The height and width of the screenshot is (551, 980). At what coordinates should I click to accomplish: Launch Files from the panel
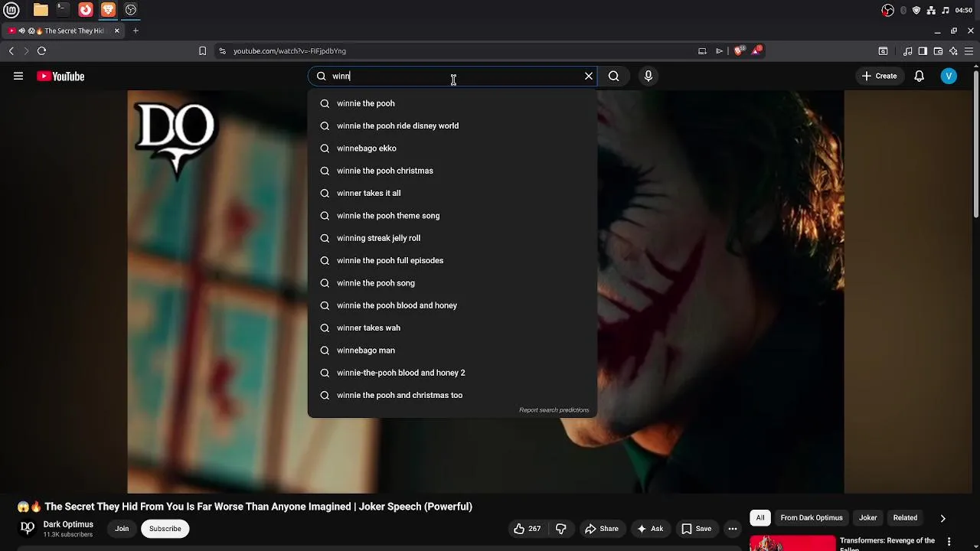[41, 10]
